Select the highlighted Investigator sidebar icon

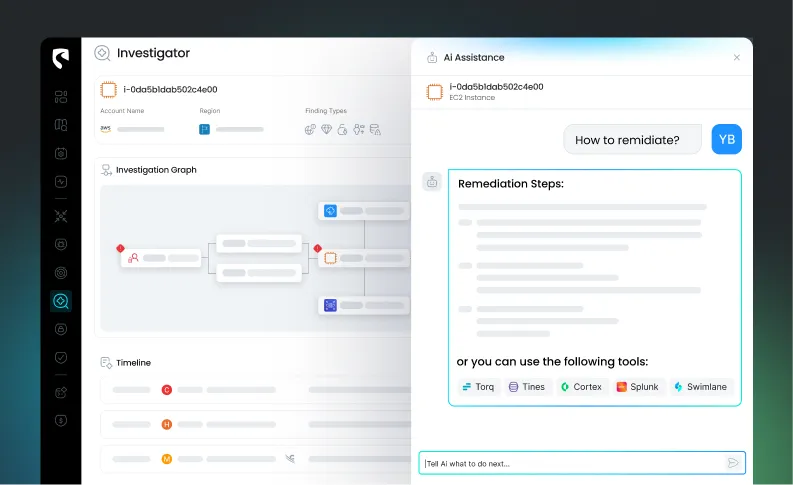click(x=61, y=301)
